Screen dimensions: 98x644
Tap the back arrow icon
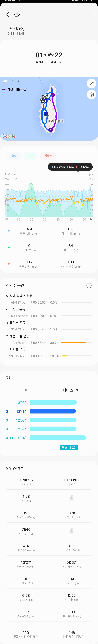coord(8,15)
